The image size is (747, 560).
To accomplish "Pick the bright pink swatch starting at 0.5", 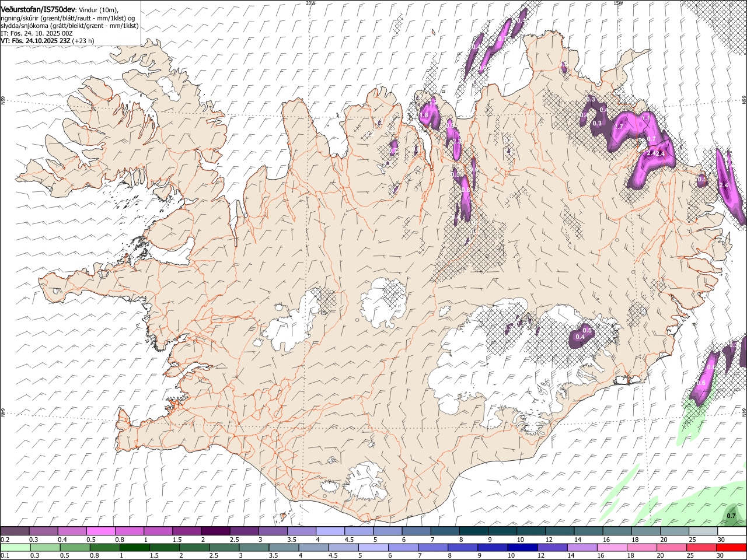I will (100, 531).
